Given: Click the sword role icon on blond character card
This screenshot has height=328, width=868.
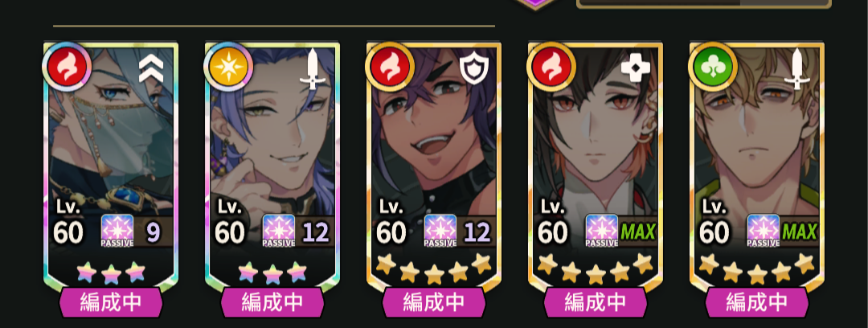Looking at the screenshot, I should 798,68.
